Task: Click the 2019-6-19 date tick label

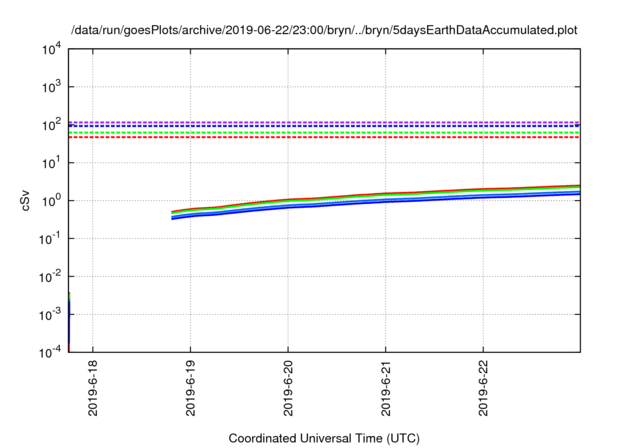Action: 190,388
